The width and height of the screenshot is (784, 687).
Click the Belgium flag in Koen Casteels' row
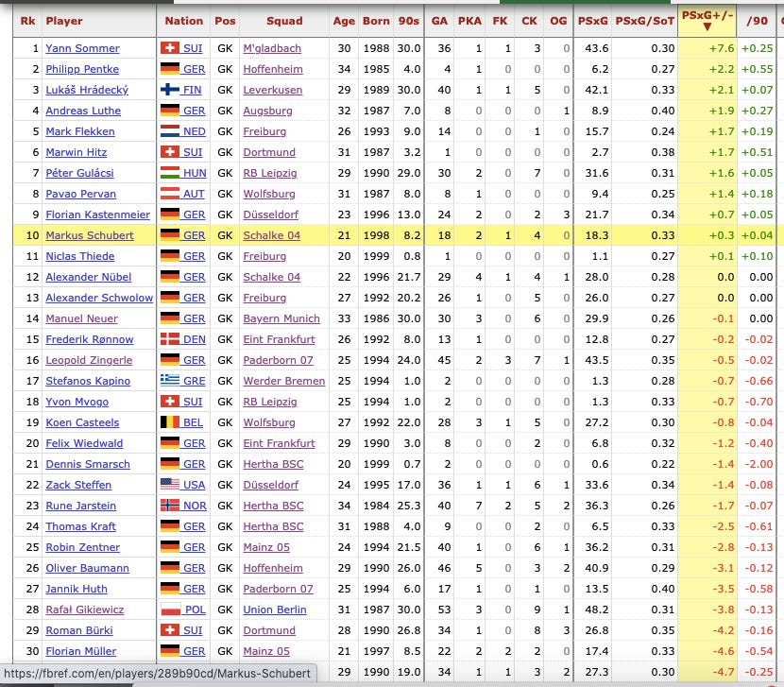click(170, 422)
